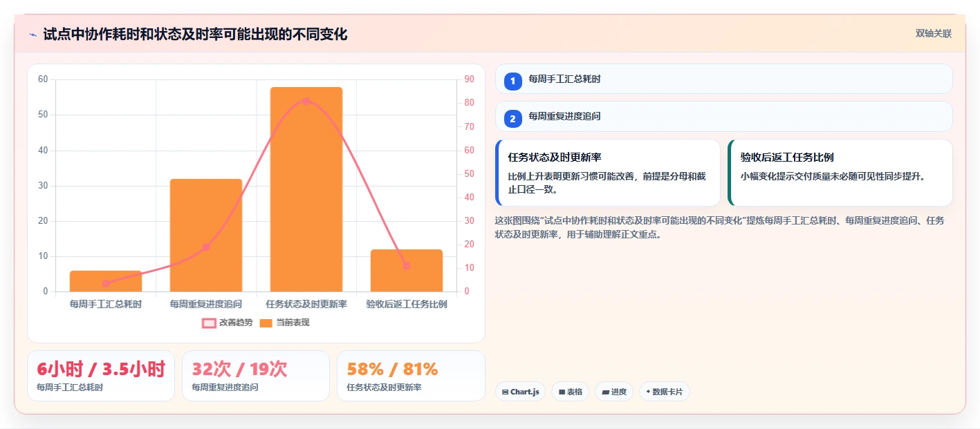Click the trend line point at its peak
980x429 pixels.
pos(306,101)
